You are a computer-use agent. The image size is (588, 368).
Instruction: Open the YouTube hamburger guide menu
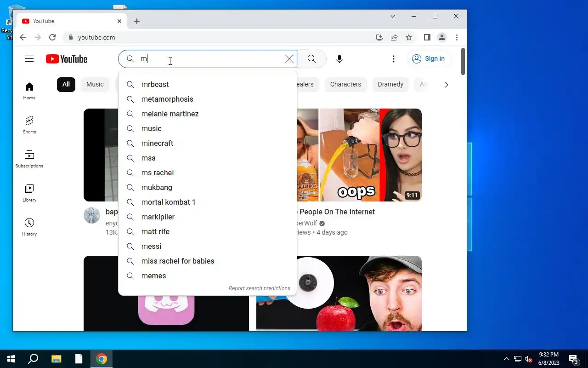coord(29,59)
